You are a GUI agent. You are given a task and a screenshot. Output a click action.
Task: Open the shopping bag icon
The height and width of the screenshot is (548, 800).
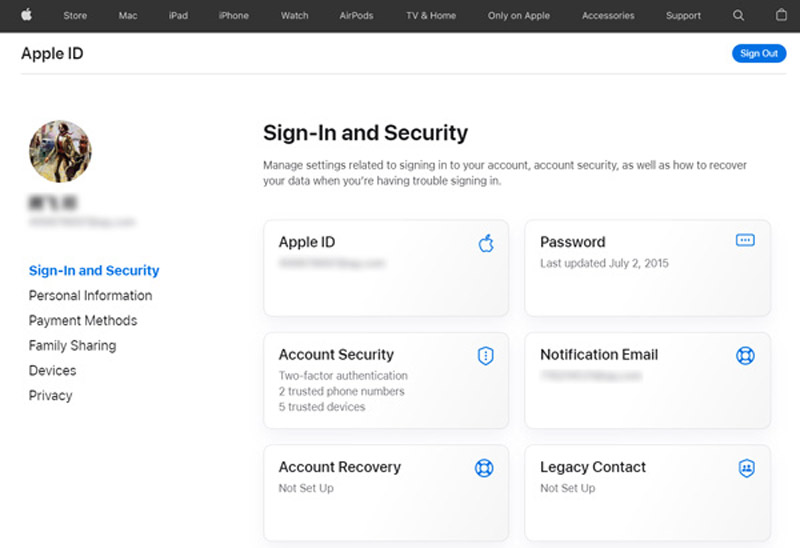point(781,15)
